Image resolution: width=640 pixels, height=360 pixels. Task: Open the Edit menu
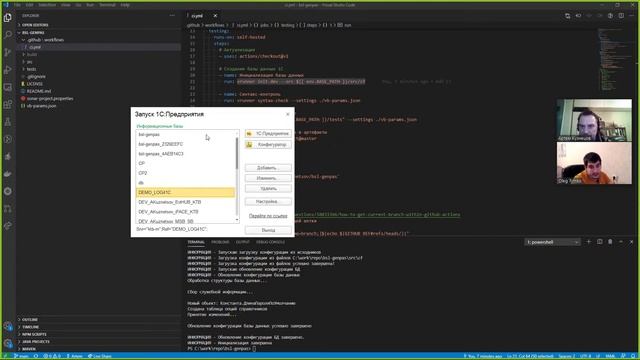(29, 5)
